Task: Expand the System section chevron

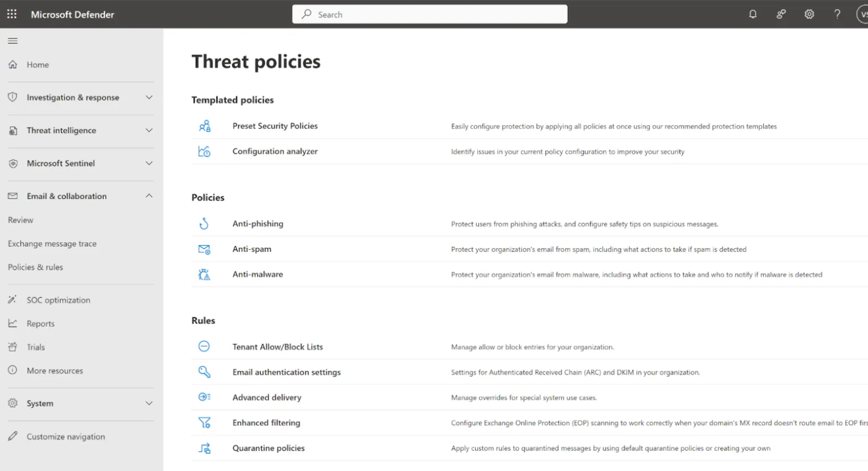Action: point(149,403)
